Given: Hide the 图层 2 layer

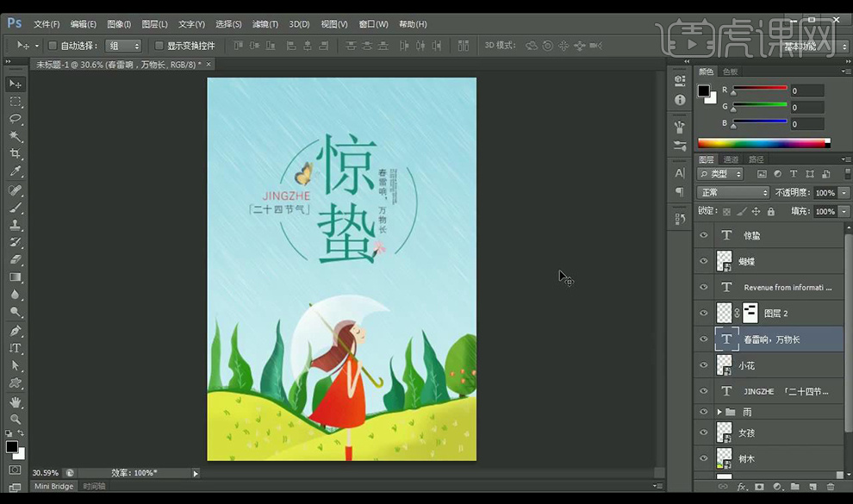Looking at the screenshot, I should (703, 313).
